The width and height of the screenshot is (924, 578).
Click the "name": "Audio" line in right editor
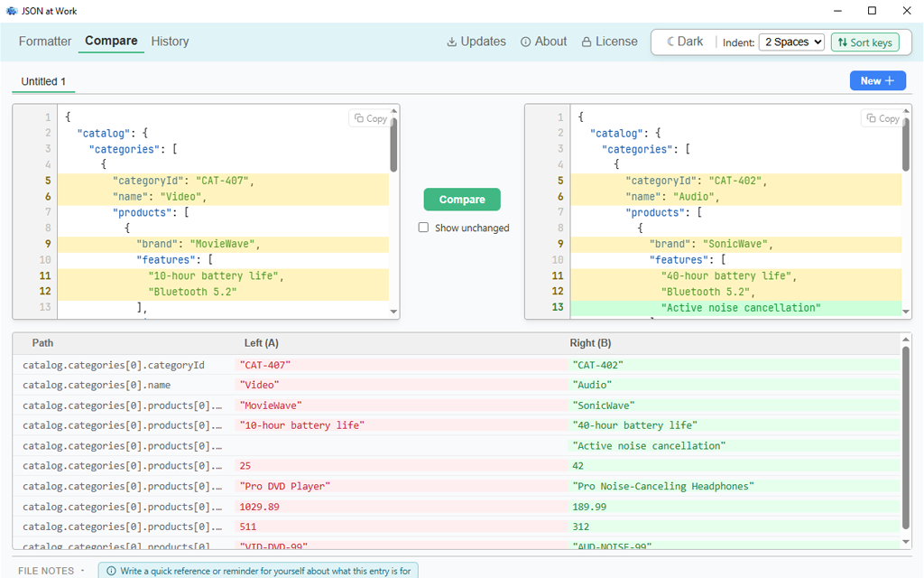click(736, 197)
